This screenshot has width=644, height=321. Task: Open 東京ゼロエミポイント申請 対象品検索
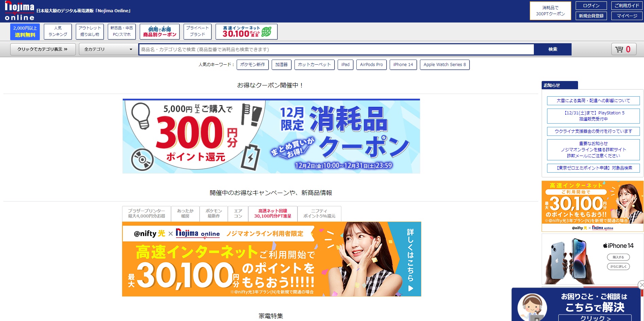pos(593,168)
